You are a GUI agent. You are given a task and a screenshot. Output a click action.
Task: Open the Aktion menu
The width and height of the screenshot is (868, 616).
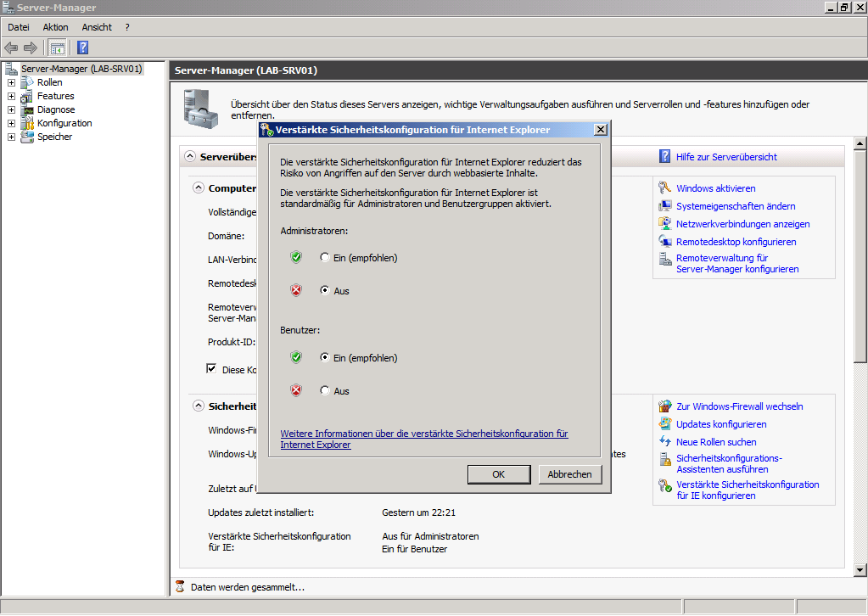tap(55, 27)
